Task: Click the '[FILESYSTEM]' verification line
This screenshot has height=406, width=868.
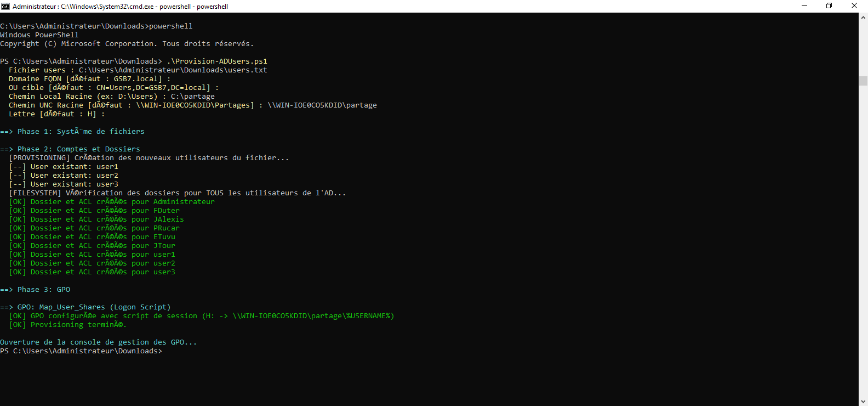Action: tap(178, 193)
